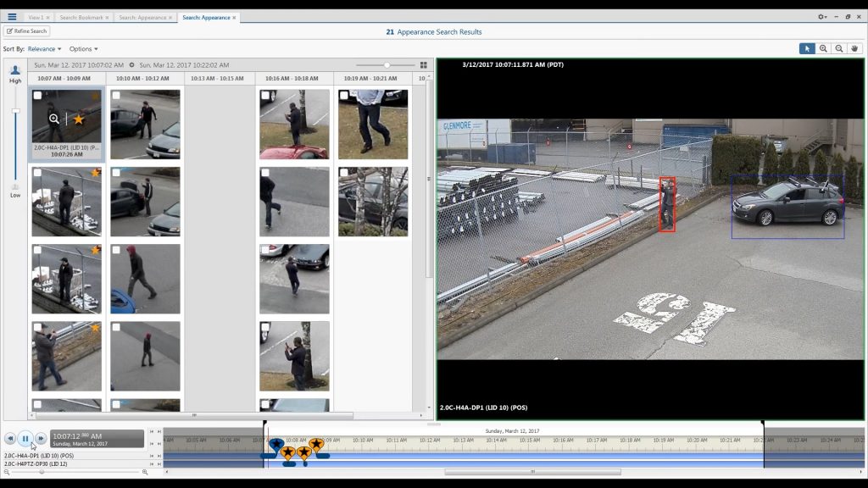Click the horizontal scrollbar below the results grid
Screen dimensions: 868x488
coord(194,415)
